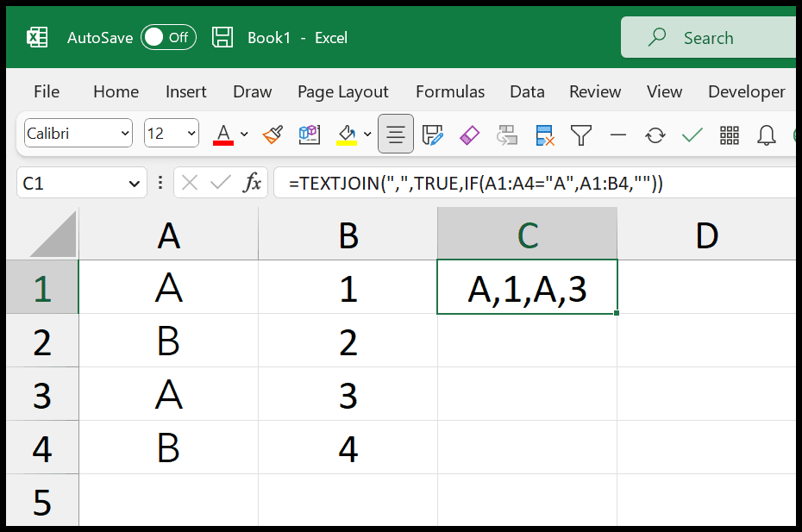
Task: Apply yellow fill color bucket
Action: [347, 135]
